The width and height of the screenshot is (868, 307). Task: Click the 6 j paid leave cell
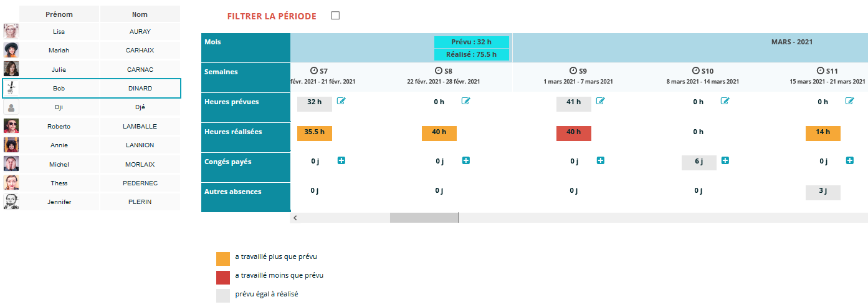coord(699,162)
